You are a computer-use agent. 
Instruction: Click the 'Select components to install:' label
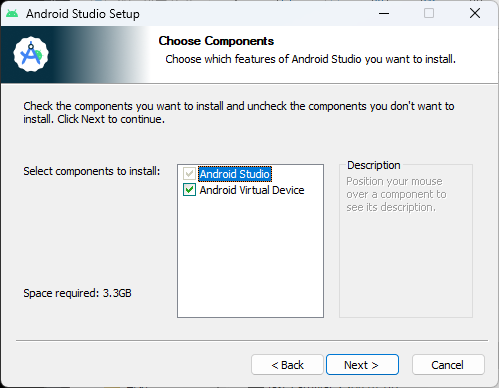point(92,171)
